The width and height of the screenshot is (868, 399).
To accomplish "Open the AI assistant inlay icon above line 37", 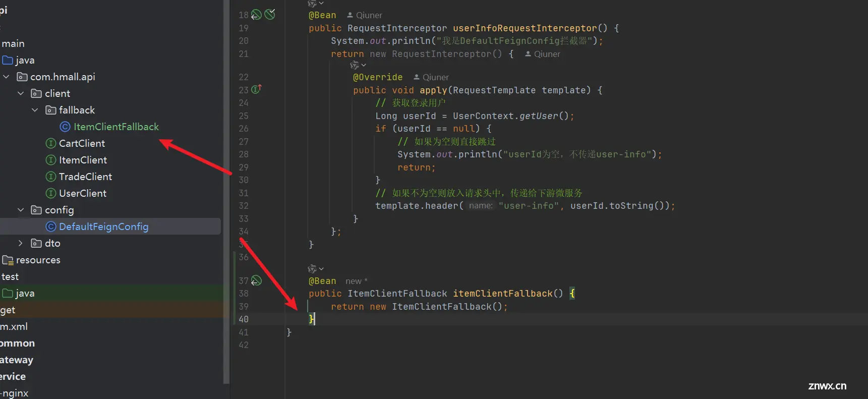I will click(x=312, y=269).
